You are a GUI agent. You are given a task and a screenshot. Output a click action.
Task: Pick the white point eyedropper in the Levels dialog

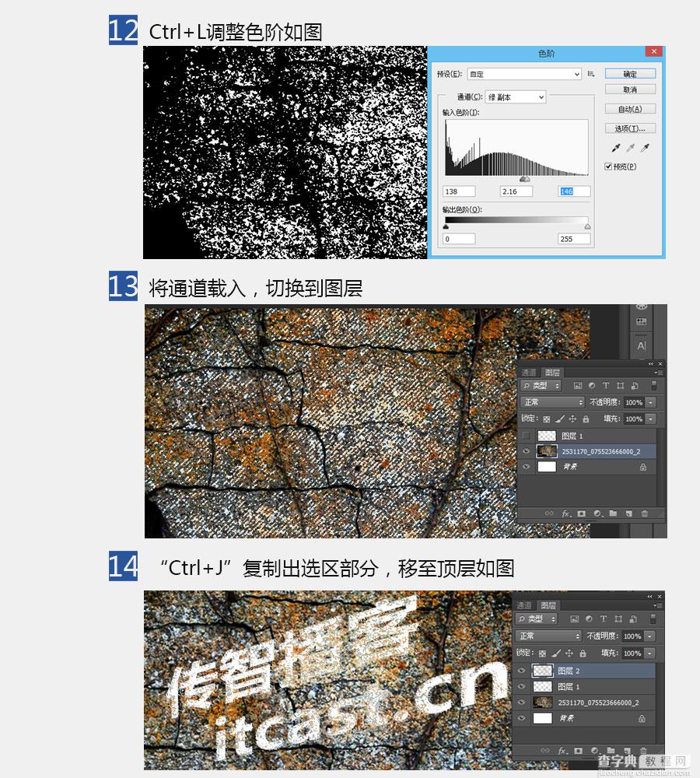click(646, 148)
